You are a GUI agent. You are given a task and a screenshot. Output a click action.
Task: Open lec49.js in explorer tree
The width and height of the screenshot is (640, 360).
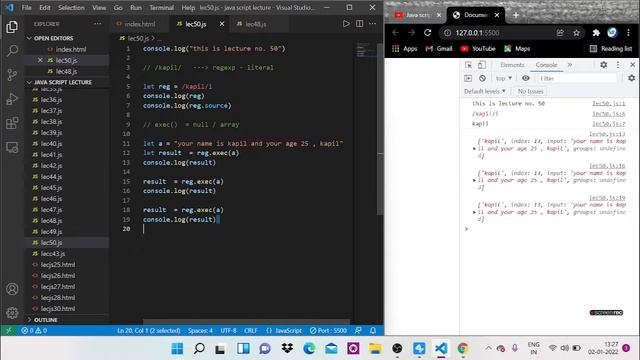[x=51, y=231]
